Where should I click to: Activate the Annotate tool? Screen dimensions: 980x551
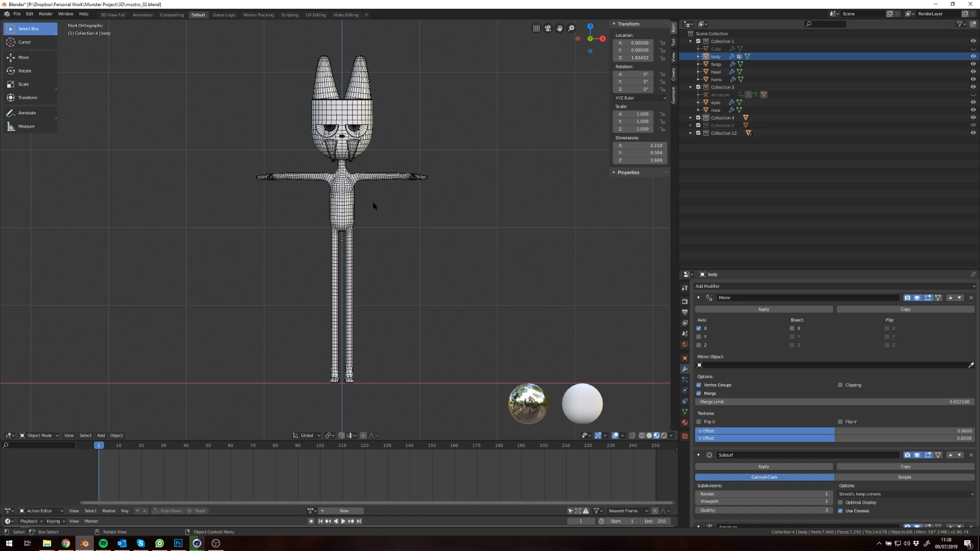(x=27, y=113)
